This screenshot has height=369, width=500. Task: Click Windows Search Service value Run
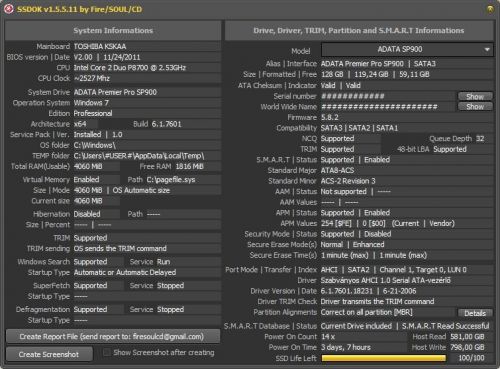(x=164, y=262)
